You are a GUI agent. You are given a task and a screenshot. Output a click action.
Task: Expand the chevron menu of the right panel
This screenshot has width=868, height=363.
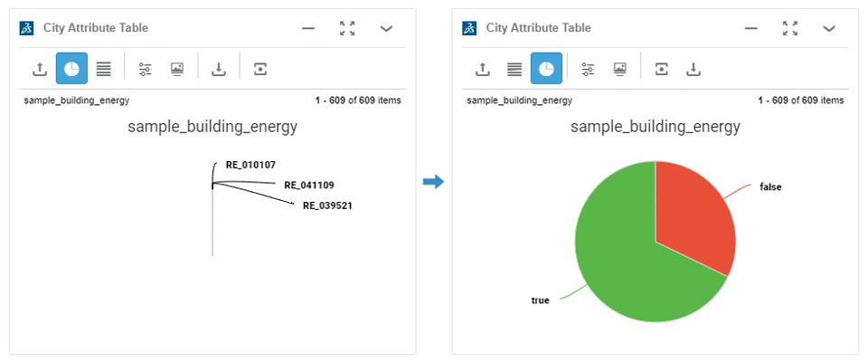click(829, 28)
